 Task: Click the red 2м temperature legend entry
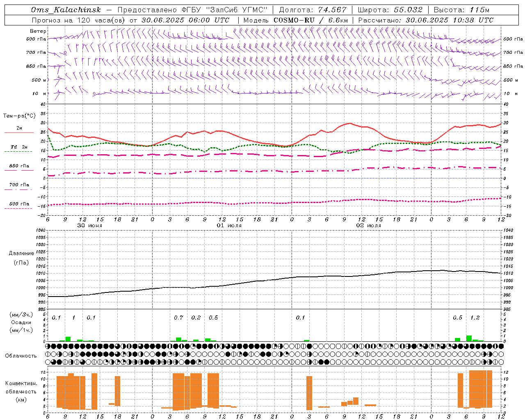19,128
